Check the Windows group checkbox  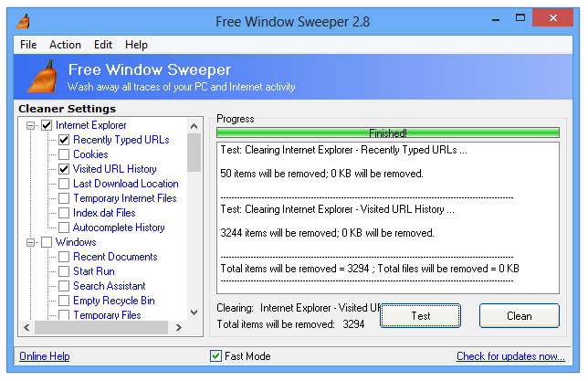point(47,242)
